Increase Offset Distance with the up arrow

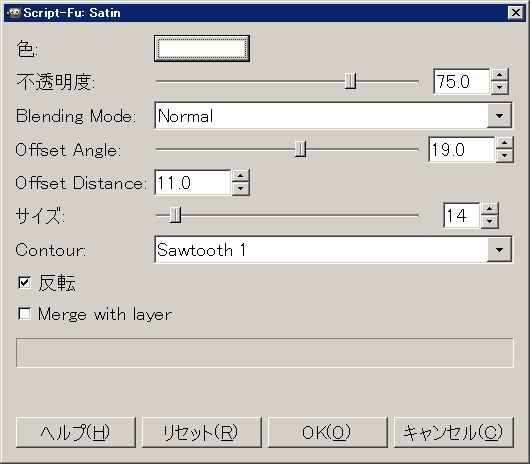(241, 176)
